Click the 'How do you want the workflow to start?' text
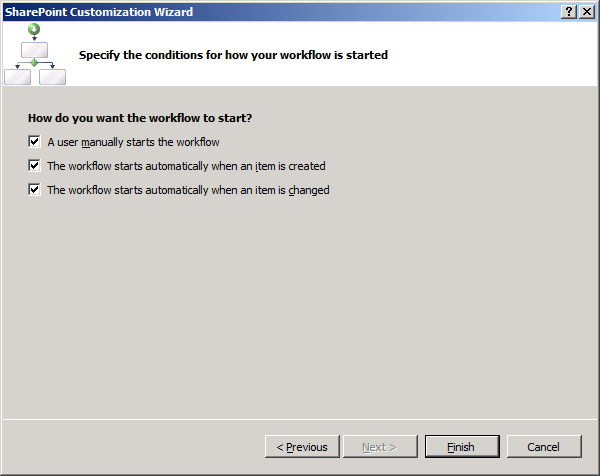Viewport: 600px width, 476px height. point(140,118)
